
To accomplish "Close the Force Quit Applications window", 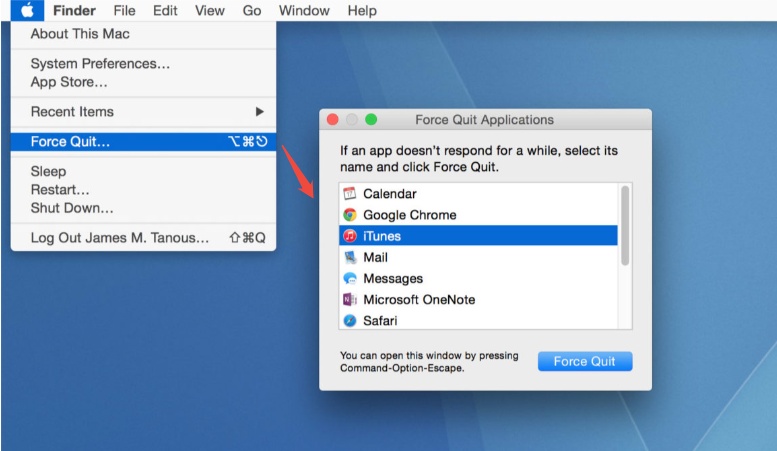I will [x=333, y=119].
